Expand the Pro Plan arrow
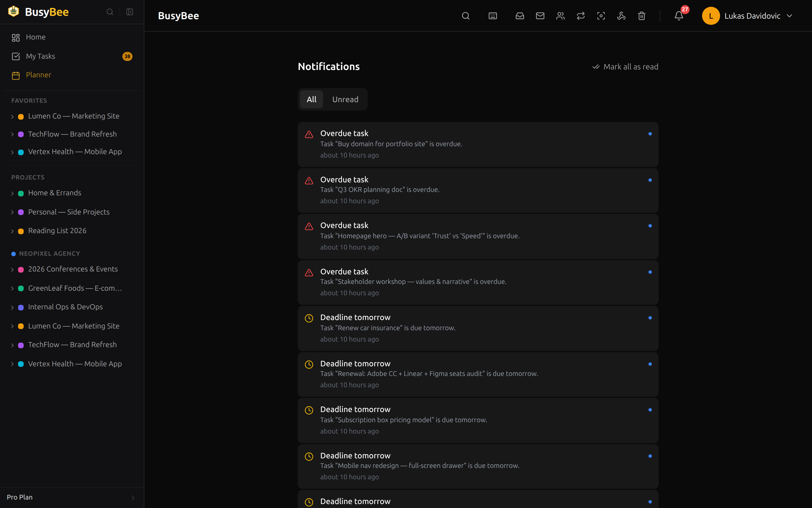Image resolution: width=812 pixels, height=508 pixels. (x=133, y=498)
